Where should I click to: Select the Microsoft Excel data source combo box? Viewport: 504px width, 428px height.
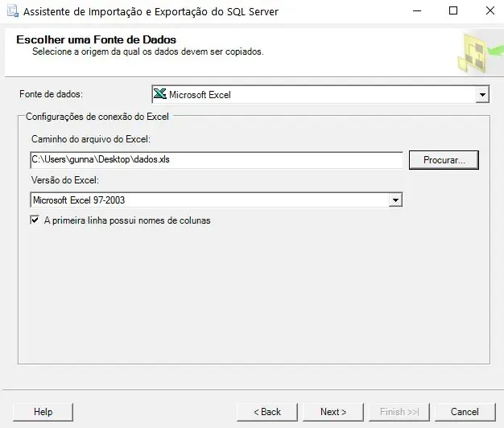(320, 94)
